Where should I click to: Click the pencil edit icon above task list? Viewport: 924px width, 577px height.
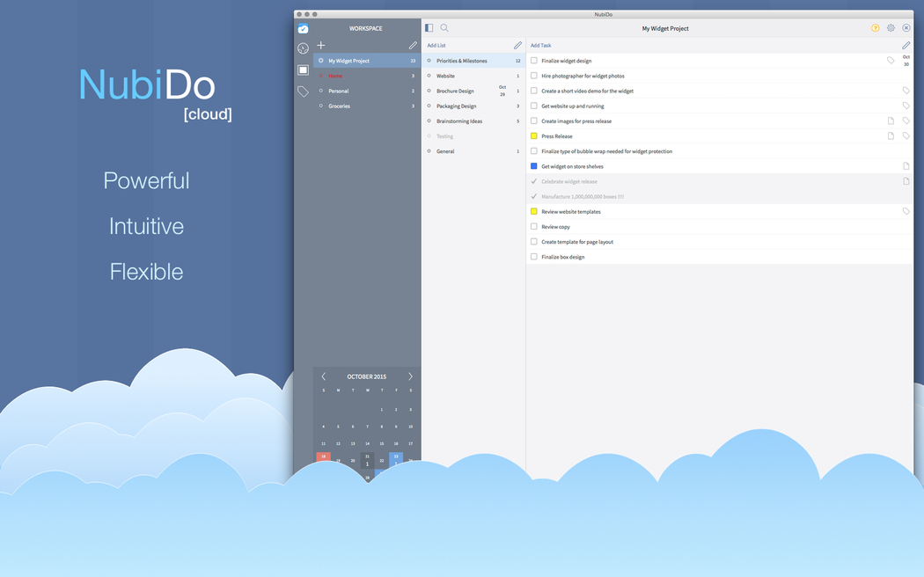tap(906, 45)
